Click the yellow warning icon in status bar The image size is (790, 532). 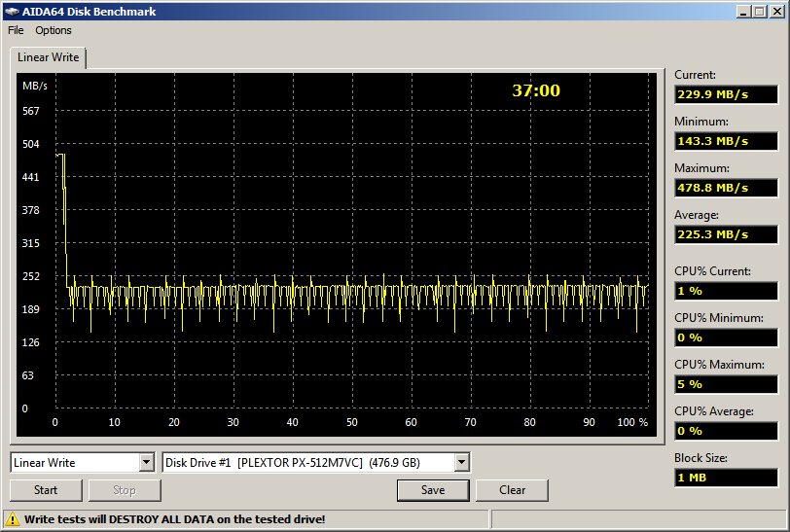(14, 519)
